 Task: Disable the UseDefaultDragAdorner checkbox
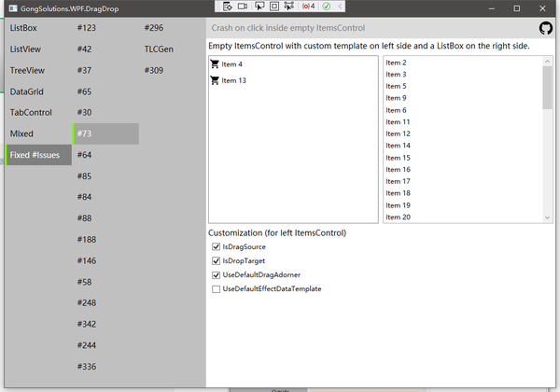216,275
